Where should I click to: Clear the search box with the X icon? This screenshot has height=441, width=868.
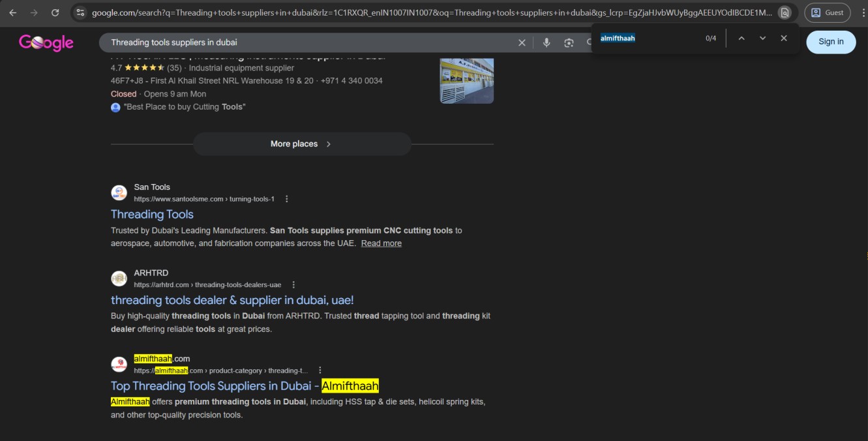point(522,42)
